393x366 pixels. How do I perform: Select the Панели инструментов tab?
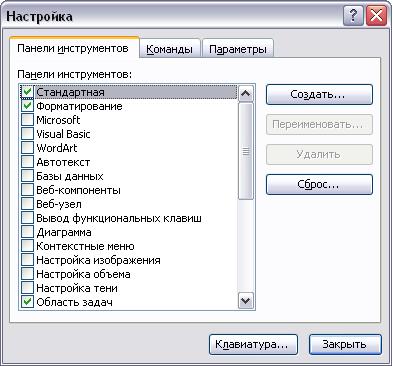point(73,48)
